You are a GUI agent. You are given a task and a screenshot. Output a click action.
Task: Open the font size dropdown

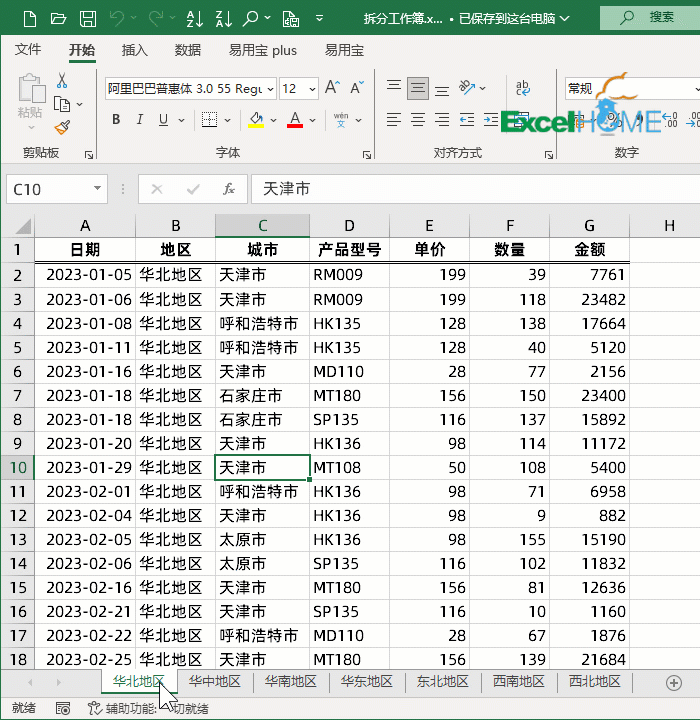pos(312,89)
